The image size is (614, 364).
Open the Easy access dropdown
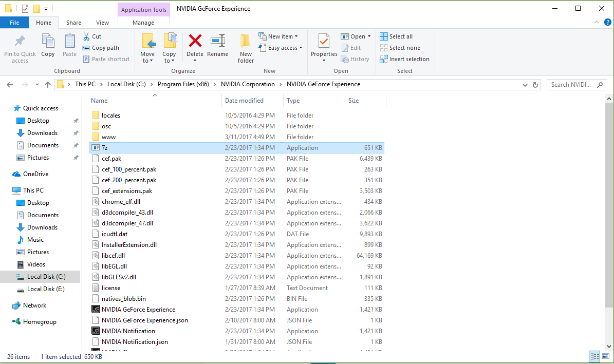(281, 48)
